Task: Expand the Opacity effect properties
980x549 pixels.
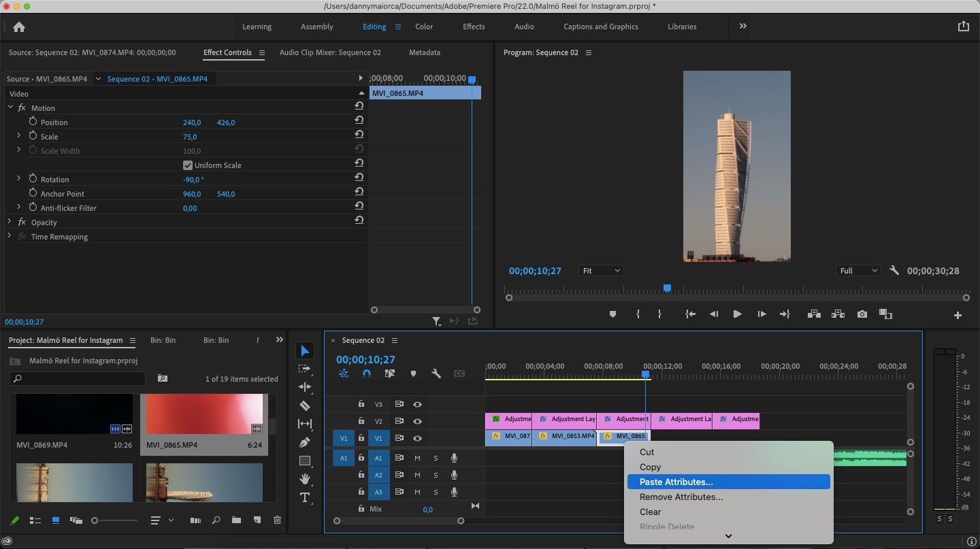Action: (x=10, y=222)
